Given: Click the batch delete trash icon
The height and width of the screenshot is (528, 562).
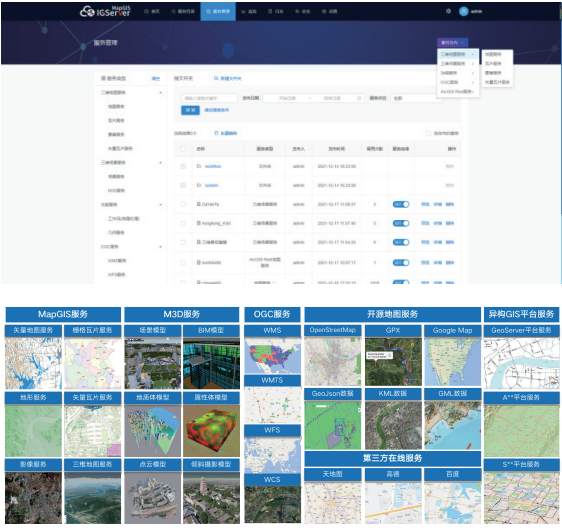Looking at the screenshot, I should pos(216,133).
